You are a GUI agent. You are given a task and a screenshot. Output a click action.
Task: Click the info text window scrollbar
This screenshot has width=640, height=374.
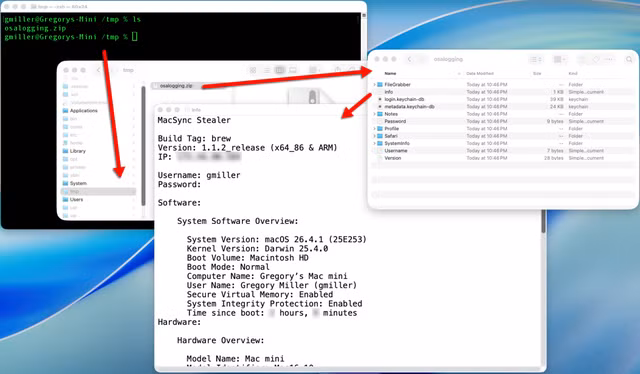tap(543, 220)
